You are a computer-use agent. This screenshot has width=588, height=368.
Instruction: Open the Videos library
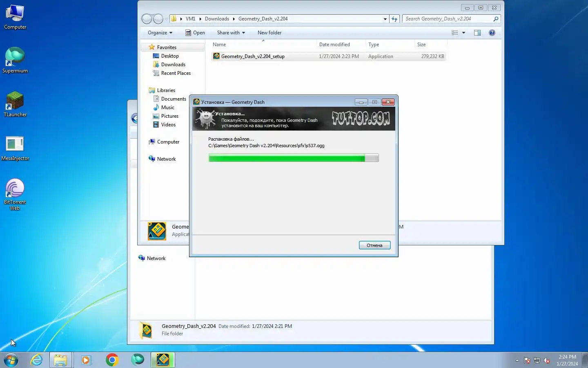(168, 125)
